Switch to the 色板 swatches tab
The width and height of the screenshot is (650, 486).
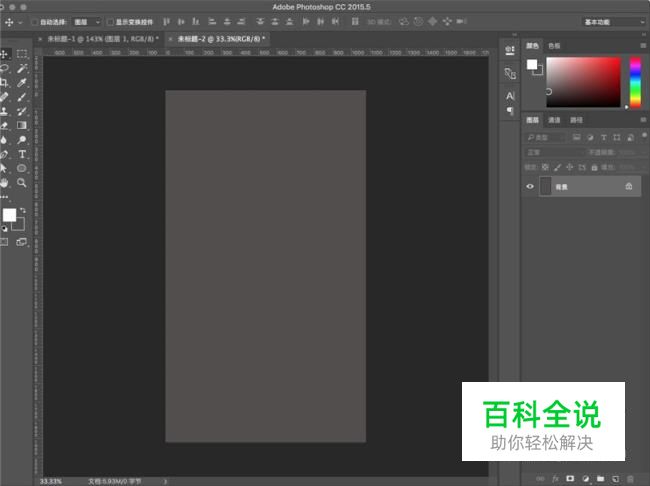pos(554,45)
